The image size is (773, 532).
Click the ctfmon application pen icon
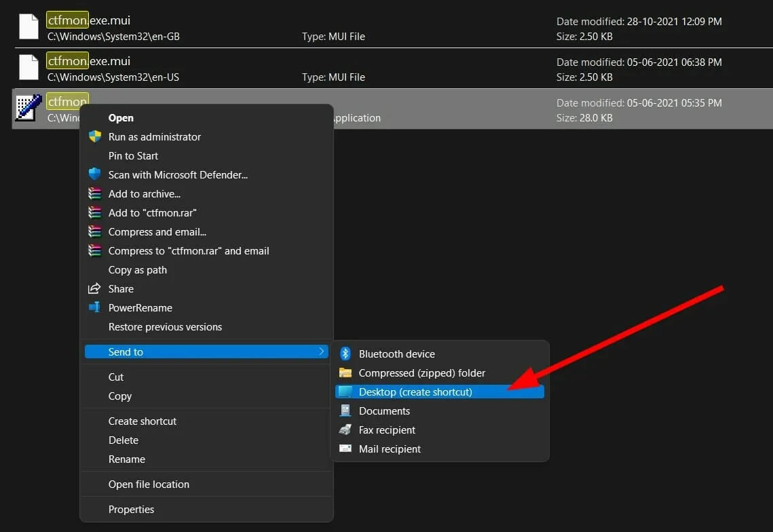pos(29,109)
